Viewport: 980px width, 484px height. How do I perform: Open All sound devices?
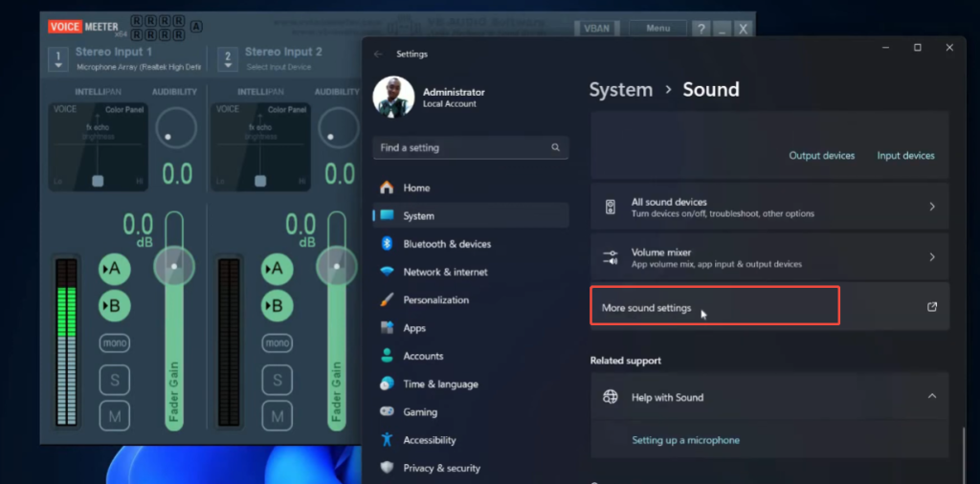(x=769, y=207)
